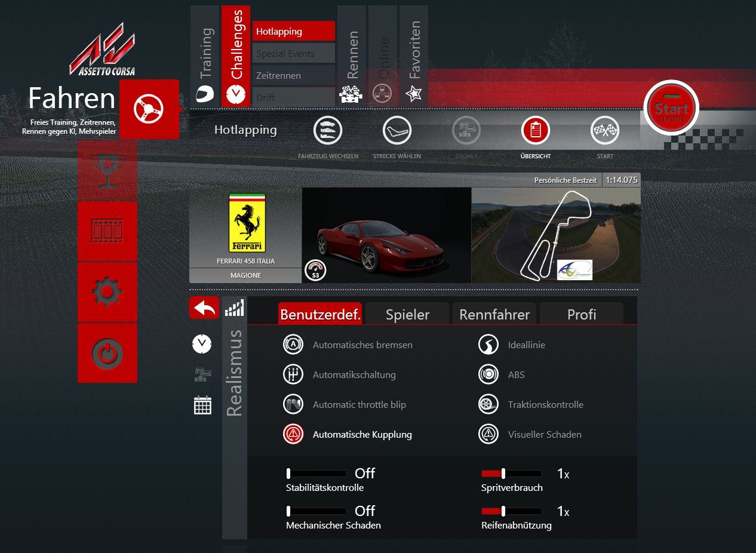Open the film strip replay section
The height and width of the screenshot is (553, 756).
(107, 231)
